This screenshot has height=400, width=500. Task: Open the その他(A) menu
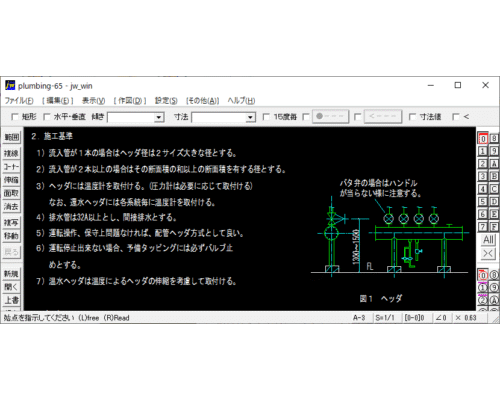(x=202, y=101)
